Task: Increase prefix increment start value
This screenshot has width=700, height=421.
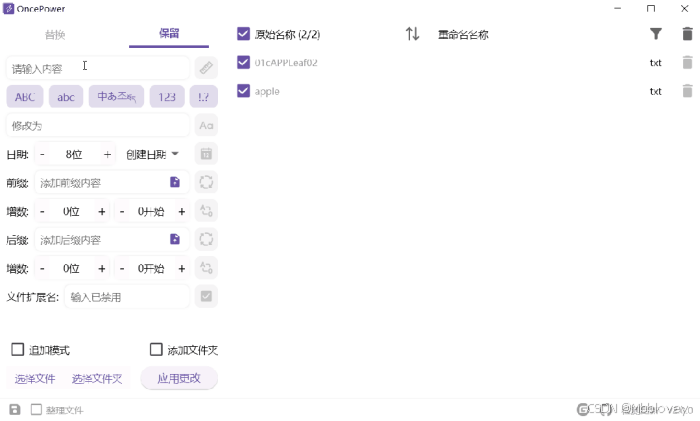Action: pyautogui.click(x=182, y=211)
